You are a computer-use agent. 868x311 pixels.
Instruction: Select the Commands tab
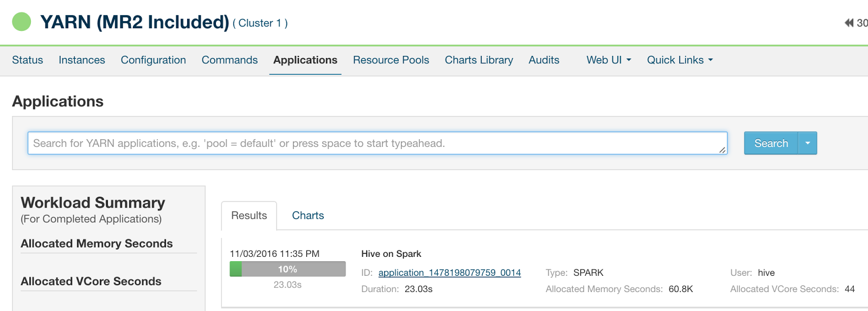coord(229,60)
